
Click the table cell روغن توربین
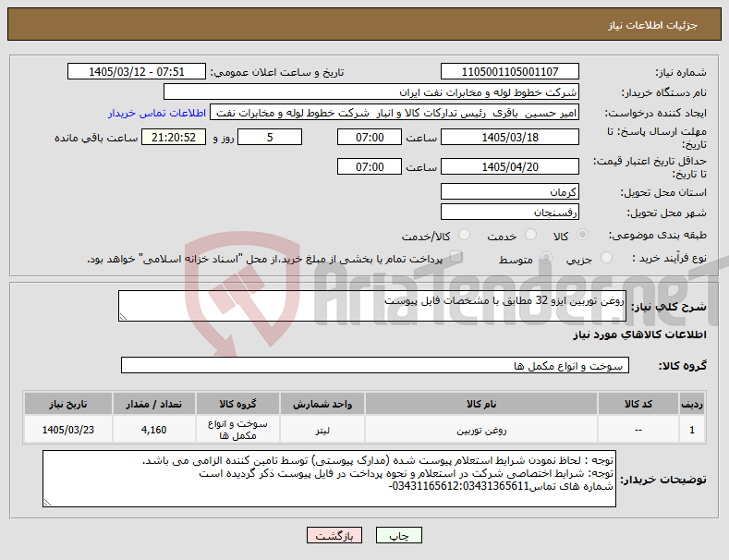[481, 430]
